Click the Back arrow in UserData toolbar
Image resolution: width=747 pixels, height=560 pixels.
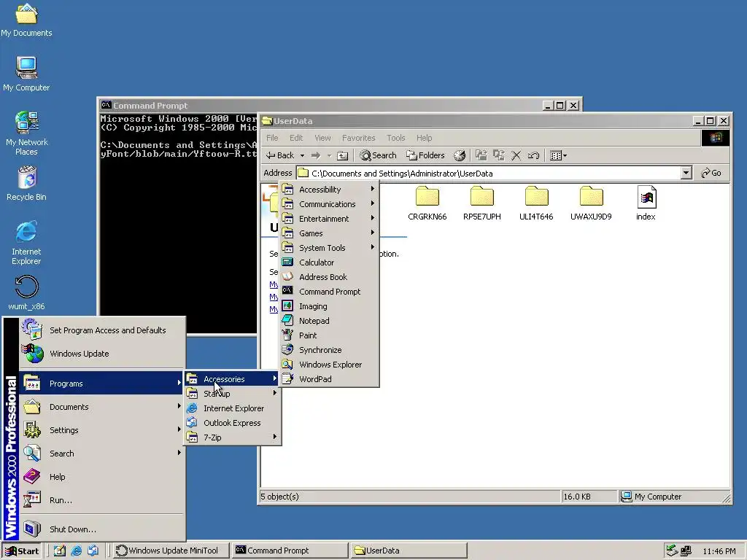pos(280,155)
